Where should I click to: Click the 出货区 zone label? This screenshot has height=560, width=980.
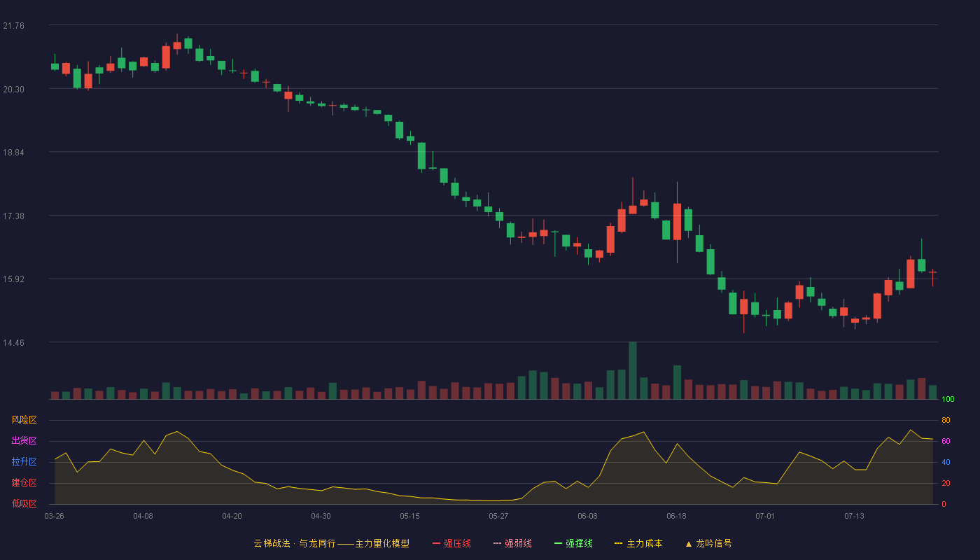click(x=24, y=441)
